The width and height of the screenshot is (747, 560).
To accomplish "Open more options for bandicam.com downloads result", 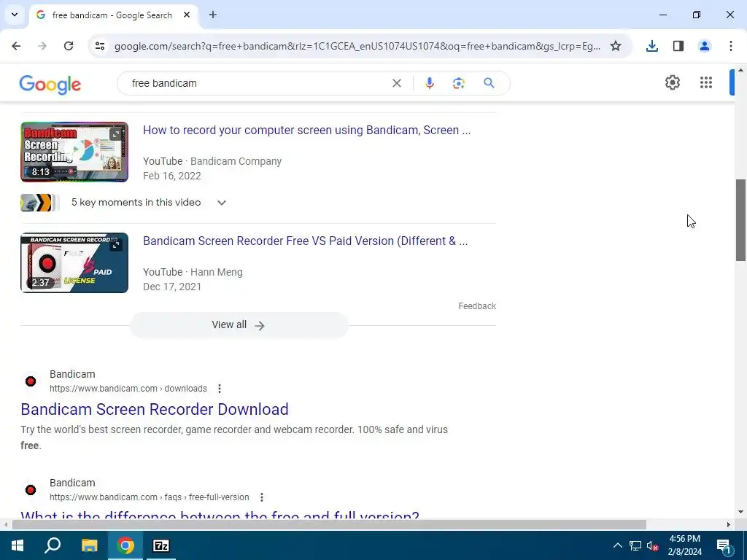I will 219,389.
